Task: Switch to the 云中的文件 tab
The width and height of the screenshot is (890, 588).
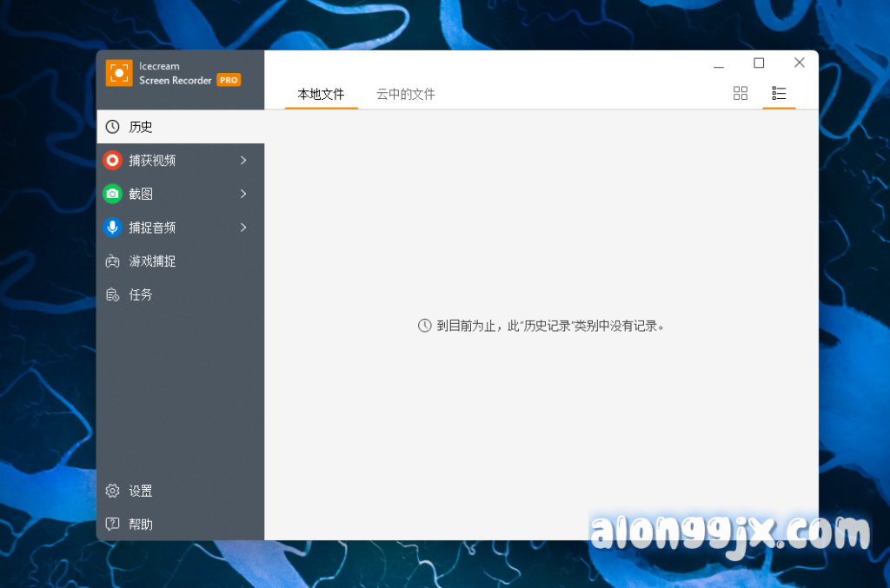Action: [x=406, y=94]
